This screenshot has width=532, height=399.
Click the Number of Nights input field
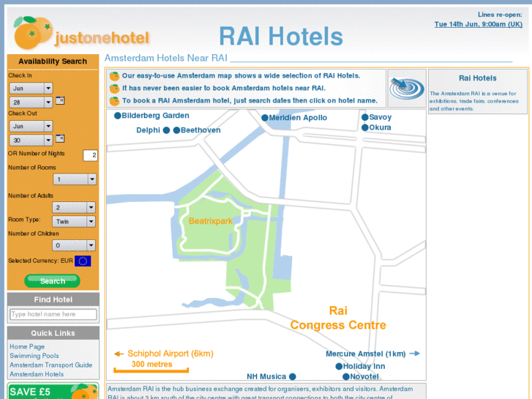90,155
